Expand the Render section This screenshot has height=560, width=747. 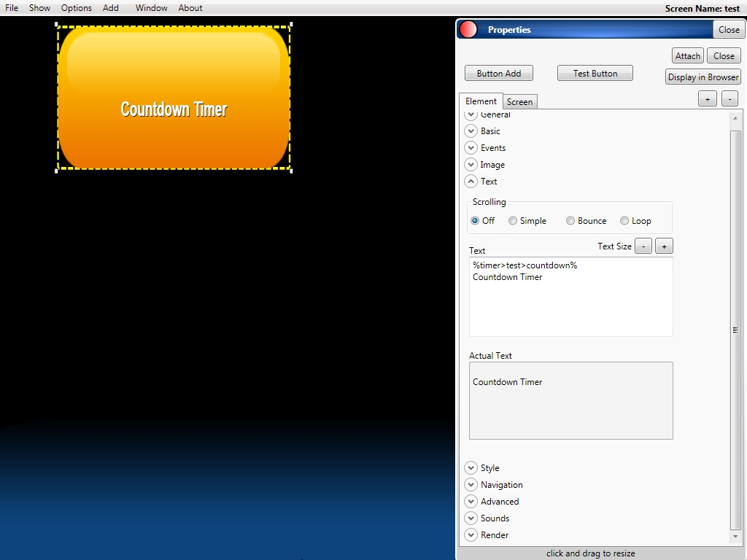tap(471, 534)
